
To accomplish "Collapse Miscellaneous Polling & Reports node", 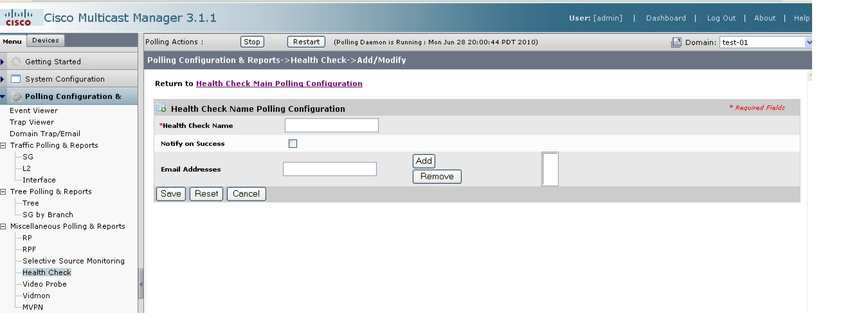I will pos(3,226).
